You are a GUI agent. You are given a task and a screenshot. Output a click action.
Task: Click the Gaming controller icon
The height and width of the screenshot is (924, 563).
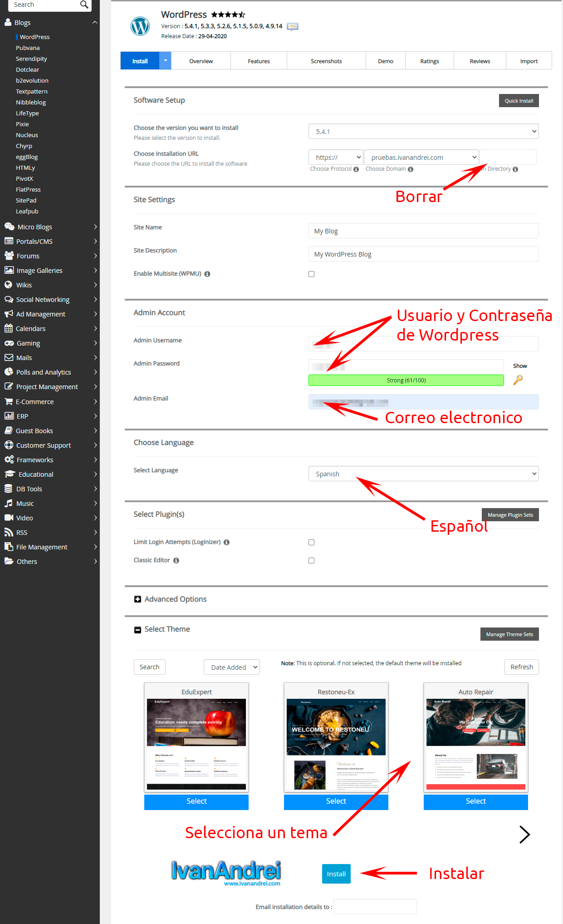click(x=9, y=343)
